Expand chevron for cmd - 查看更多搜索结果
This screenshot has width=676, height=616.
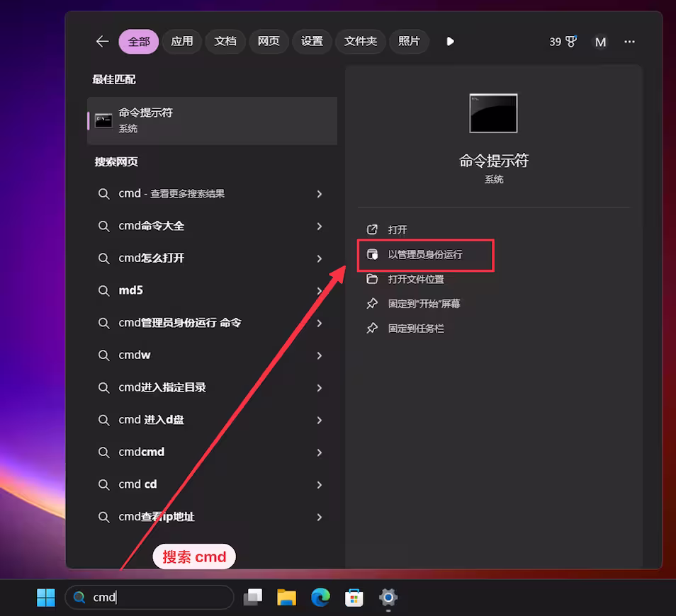pyautogui.click(x=320, y=194)
